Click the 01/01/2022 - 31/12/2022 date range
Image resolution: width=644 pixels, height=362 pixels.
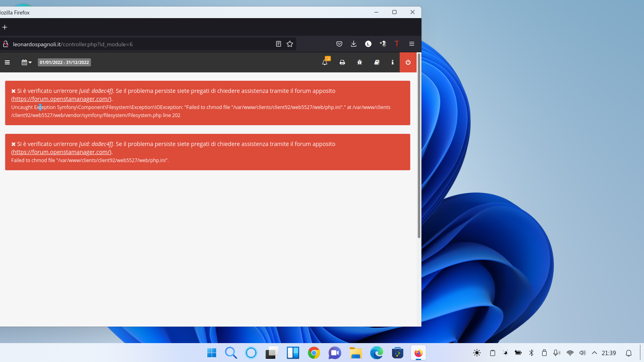[64, 62]
